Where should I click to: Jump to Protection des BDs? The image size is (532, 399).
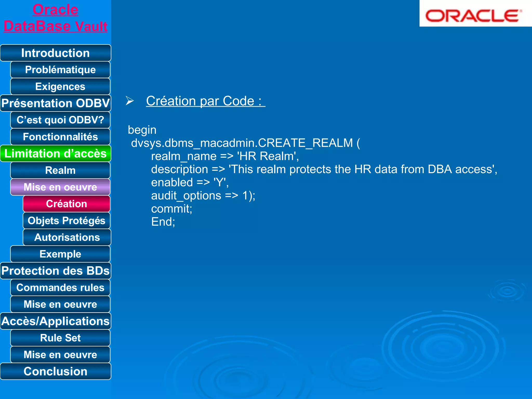tap(56, 271)
